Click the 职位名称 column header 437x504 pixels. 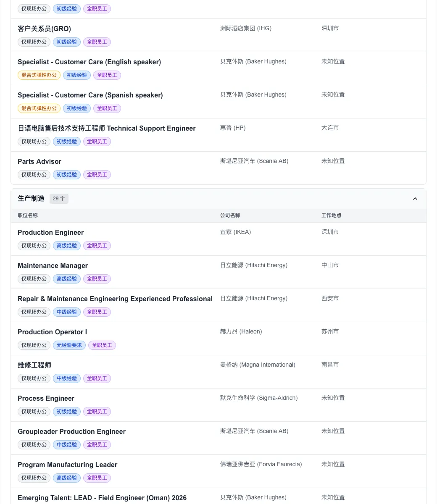coord(28,215)
